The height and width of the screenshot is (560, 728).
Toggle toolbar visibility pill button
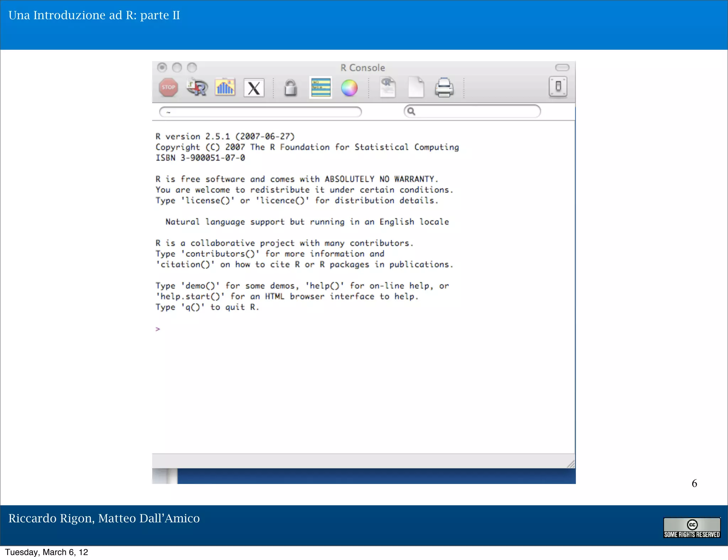click(562, 68)
